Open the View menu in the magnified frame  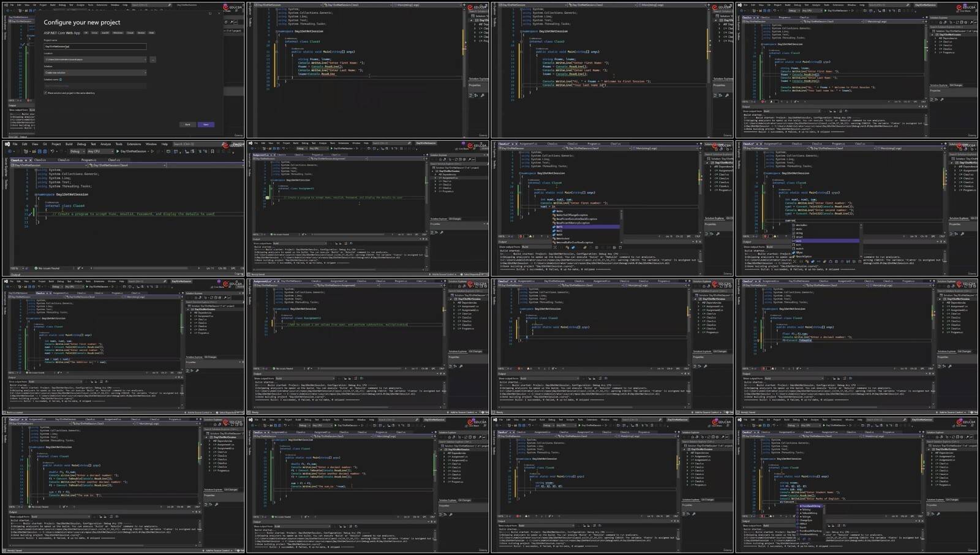[x=35, y=145]
